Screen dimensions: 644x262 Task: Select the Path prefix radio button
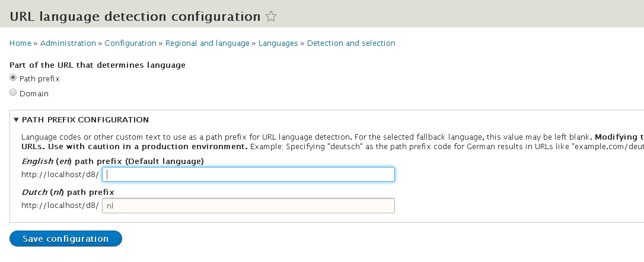point(13,78)
